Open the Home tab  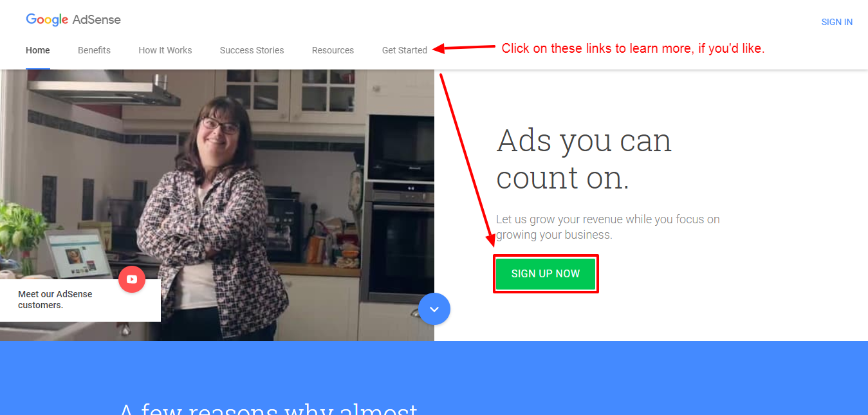(x=38, y=50)
